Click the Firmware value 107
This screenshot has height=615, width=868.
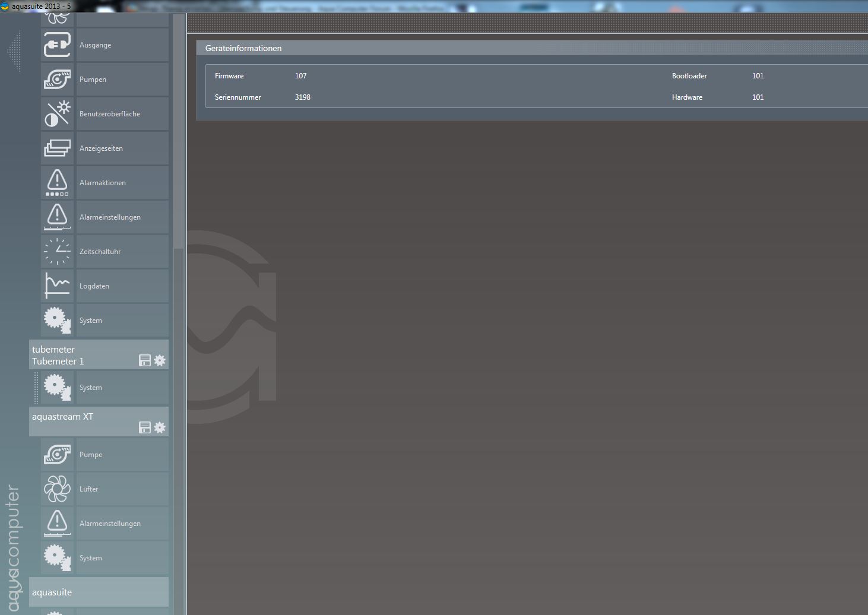(301, 76)
